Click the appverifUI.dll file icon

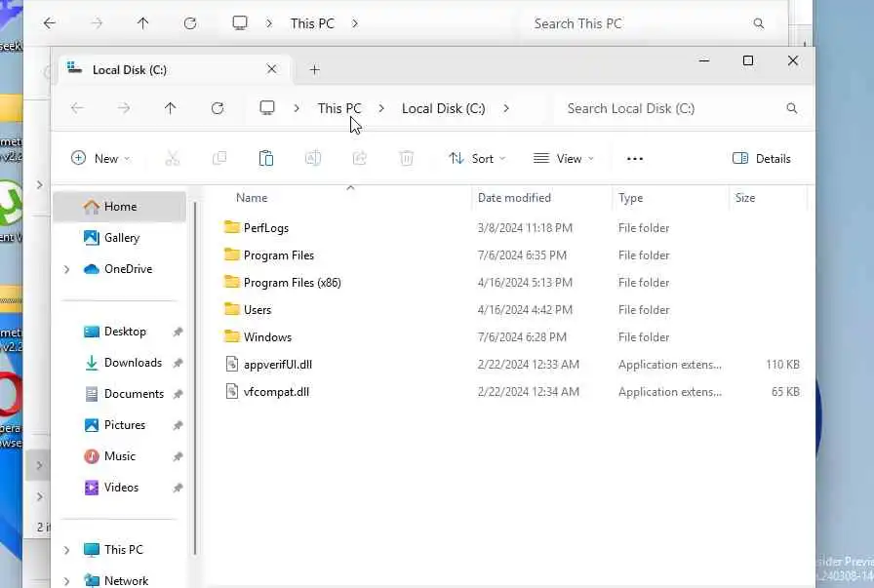[231, 364]
